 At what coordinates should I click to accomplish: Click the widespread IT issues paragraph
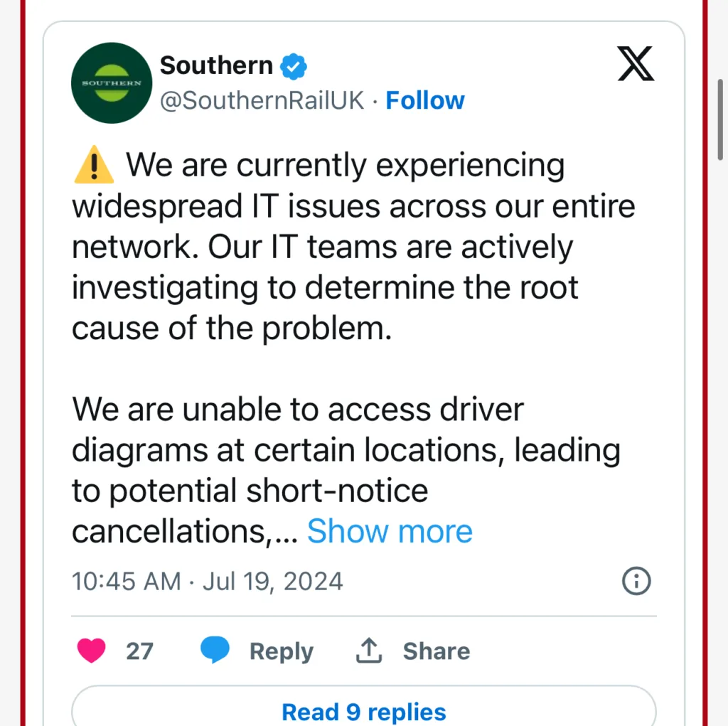tap(353, 247)
